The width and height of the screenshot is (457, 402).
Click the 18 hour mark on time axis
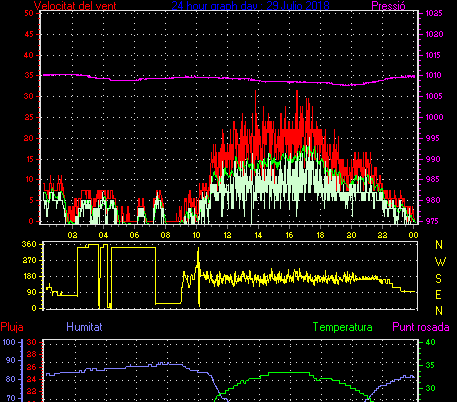(x=320, y=235)
